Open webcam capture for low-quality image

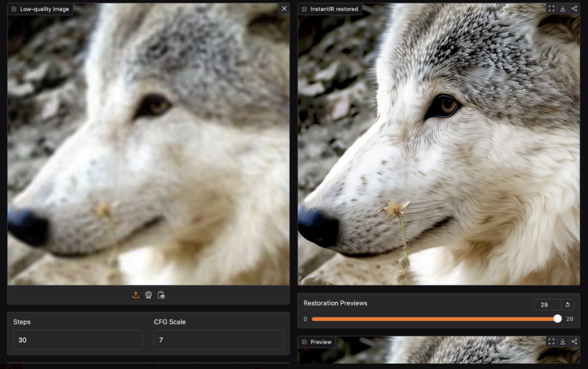[149, 295]
